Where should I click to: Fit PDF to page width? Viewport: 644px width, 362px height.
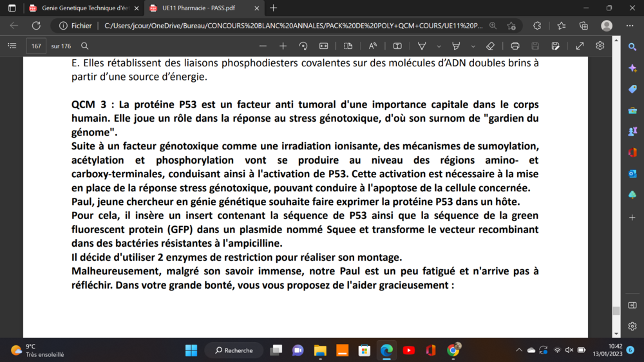324,46
